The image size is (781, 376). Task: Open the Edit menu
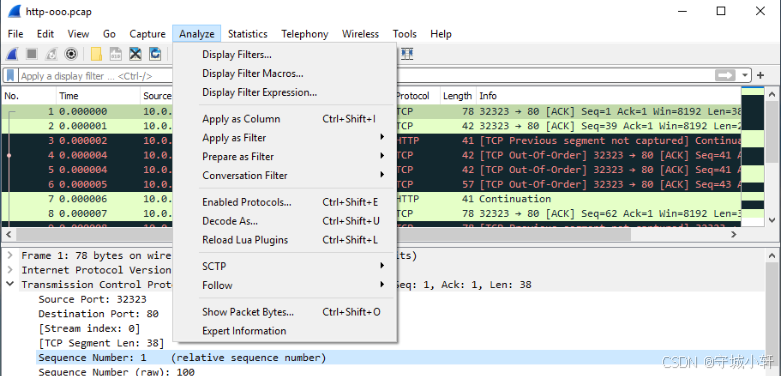(45, 34)
